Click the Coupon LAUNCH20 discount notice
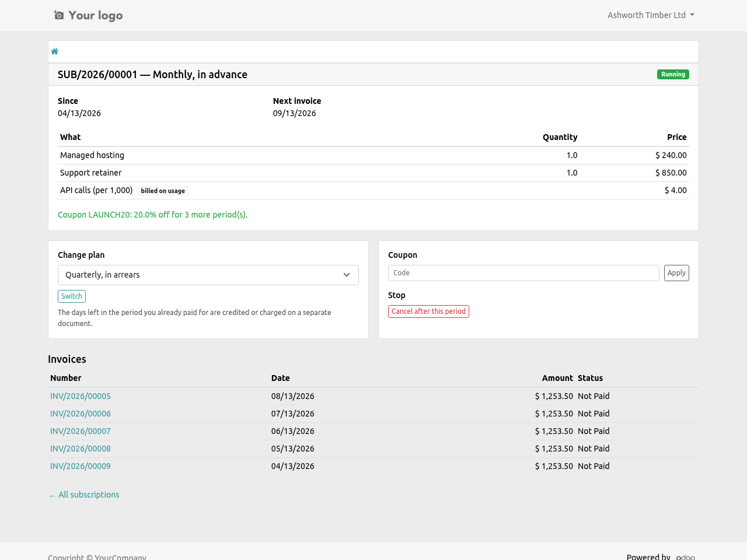Image resolution: width=747 pixels, height=560 pixels. click(153, 215)
